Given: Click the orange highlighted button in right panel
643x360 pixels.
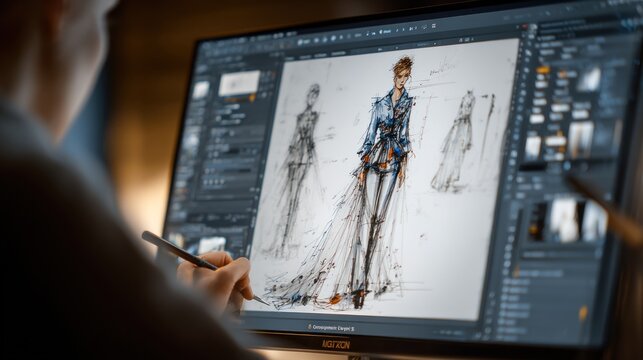Looking at the screenshot, I should click(x=543, y=71).
